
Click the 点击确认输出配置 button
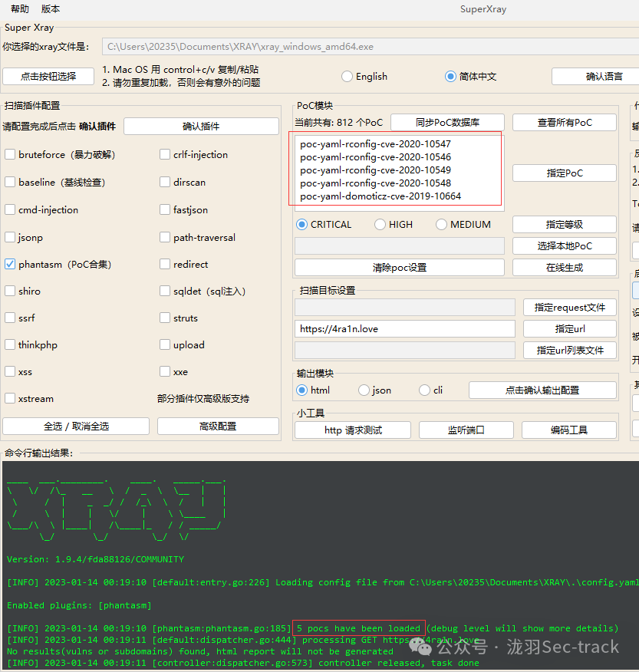coord(542,390)
